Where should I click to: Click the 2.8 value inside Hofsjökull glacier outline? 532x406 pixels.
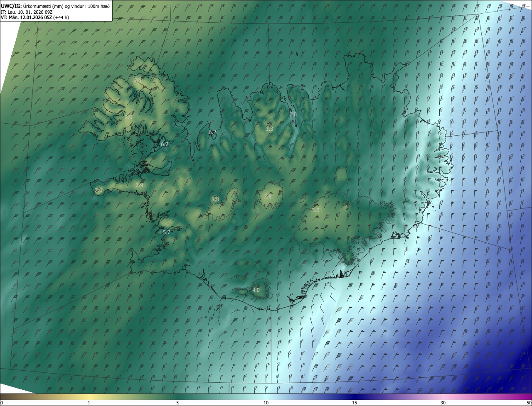pos(268,196)
